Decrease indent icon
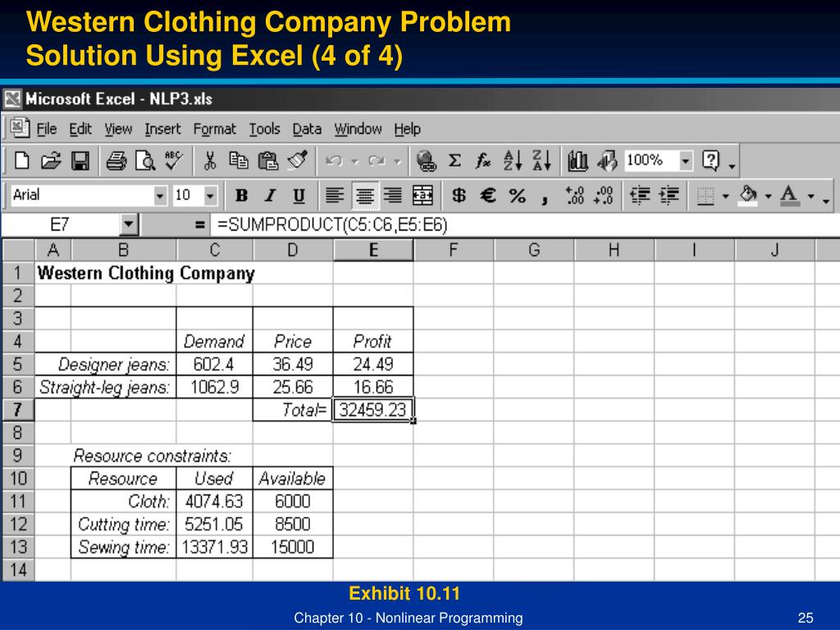This screenshot has width=840, height=630. pos(640,195)
